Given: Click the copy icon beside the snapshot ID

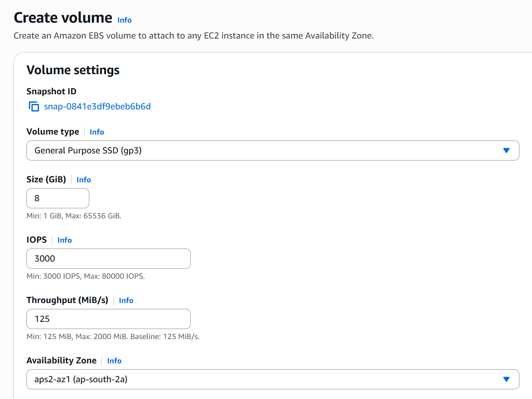Looking at the screenshot, I should (x=34, y=106).
